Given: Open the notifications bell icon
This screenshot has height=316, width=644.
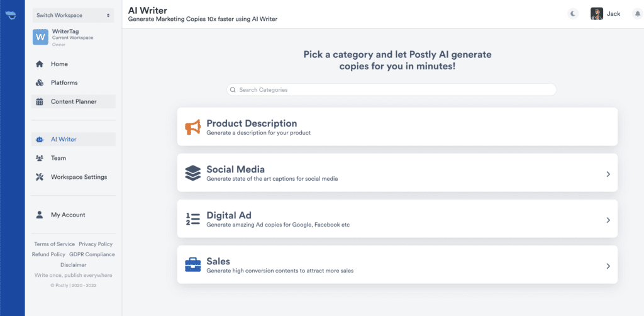Looking at the screenshot, I should click(638, 14).
